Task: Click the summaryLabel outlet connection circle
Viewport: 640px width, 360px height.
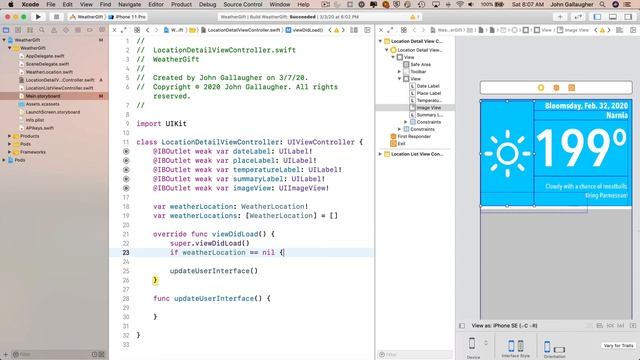Action: pos(126,179)
